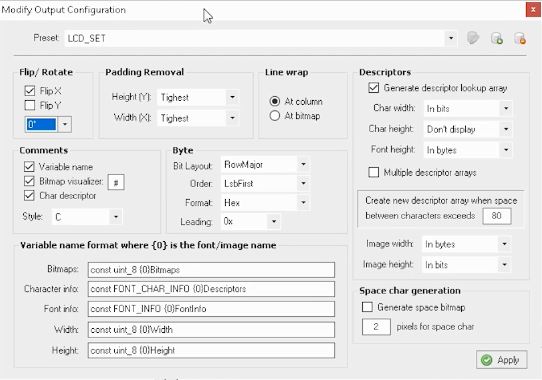The image size is (542, 380).
Task: Open the Char height Don't display dropdown
Action: coord(506,129)
